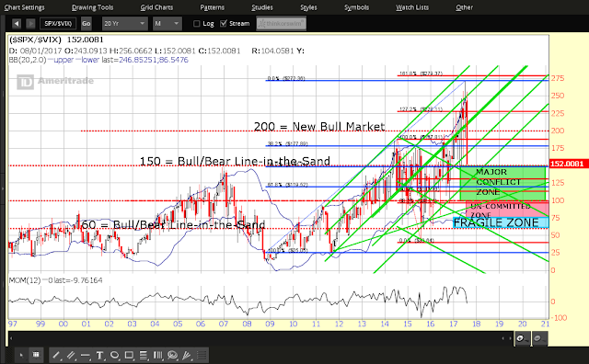The width and height of the screenshot is (589, 364).
Task: Select the pointer cursor tool
Action: coord(21,355)
